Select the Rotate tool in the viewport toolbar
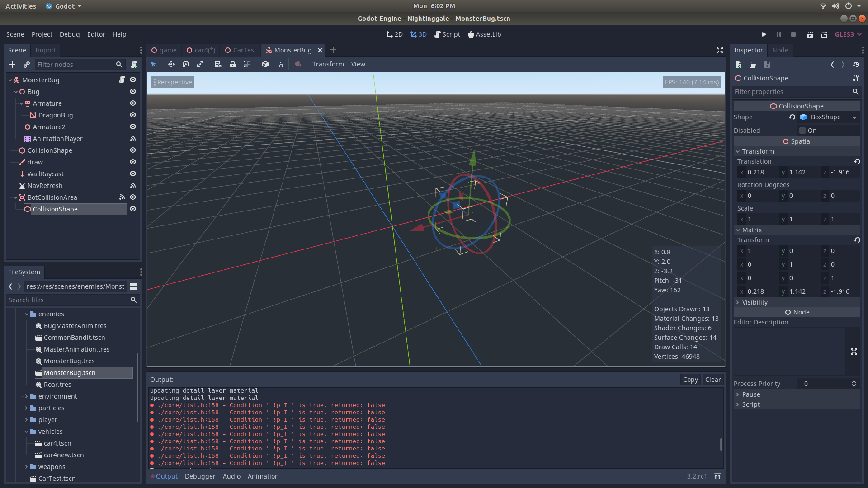 tap(185, 64)
